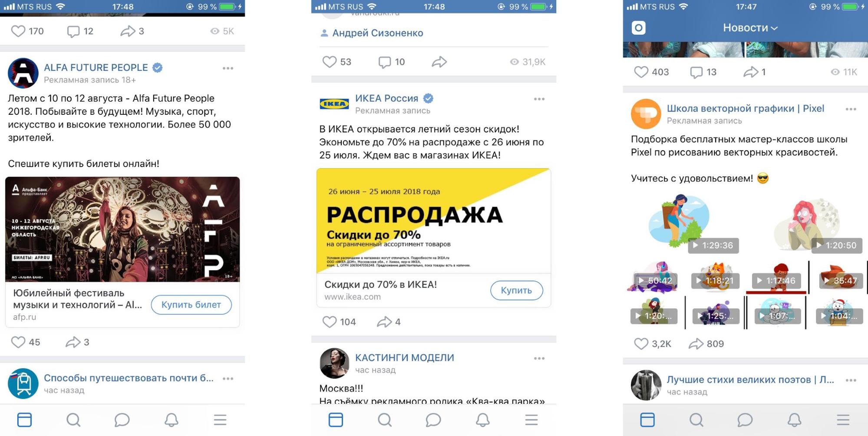868x436 pixels.
Task: Open messages tab in middle phone
Action: (433, 420)
